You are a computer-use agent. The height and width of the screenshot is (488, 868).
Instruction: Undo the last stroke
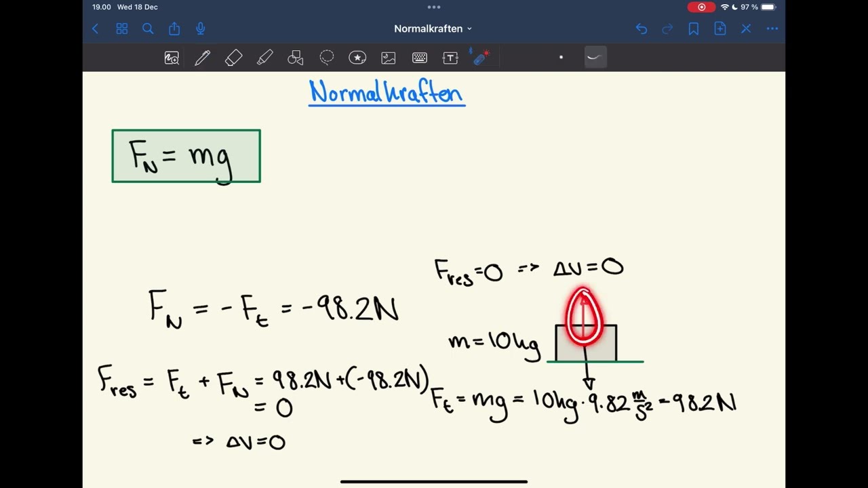(x=642, y=28)
